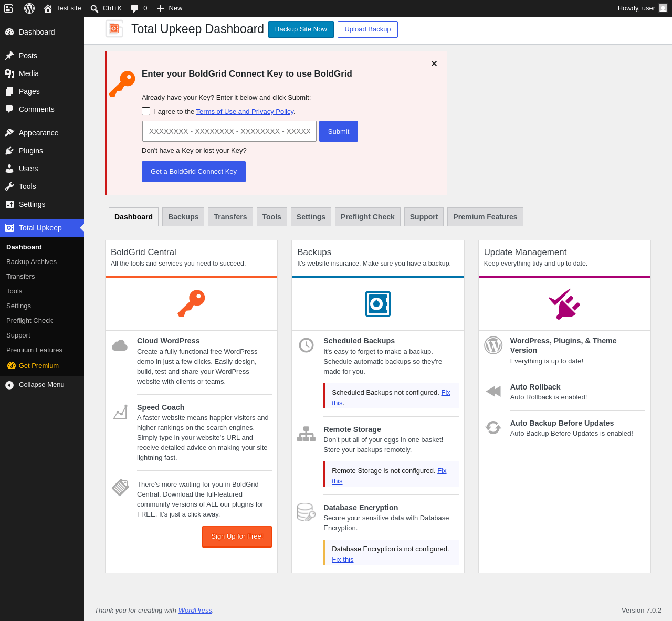Open the WordPress link in footer
Image resolution: width=672 pixels, height=621 pixels.
[x=195, y=611]
